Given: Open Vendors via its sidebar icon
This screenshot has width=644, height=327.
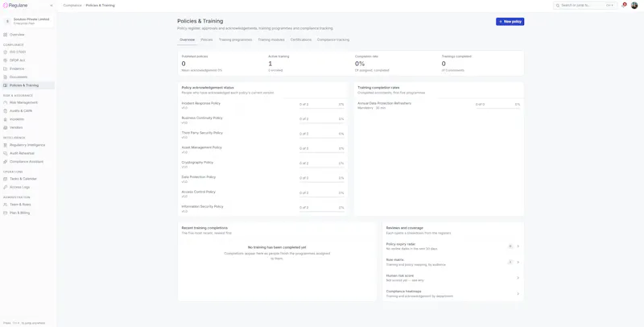Looking at the screenshot, I should click(x=6, y=128).
